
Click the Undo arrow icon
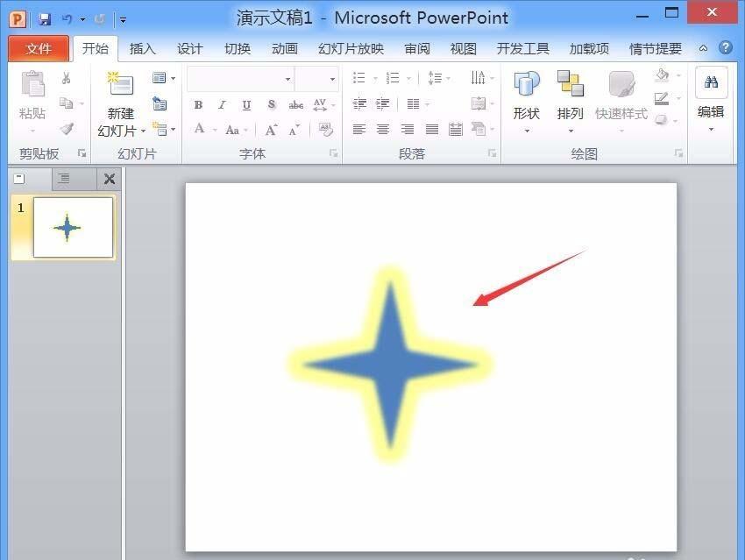[67, 18]
